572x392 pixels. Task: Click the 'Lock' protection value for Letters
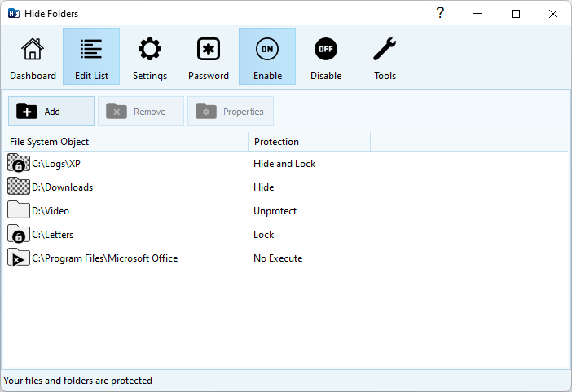[x=263, y=235]
